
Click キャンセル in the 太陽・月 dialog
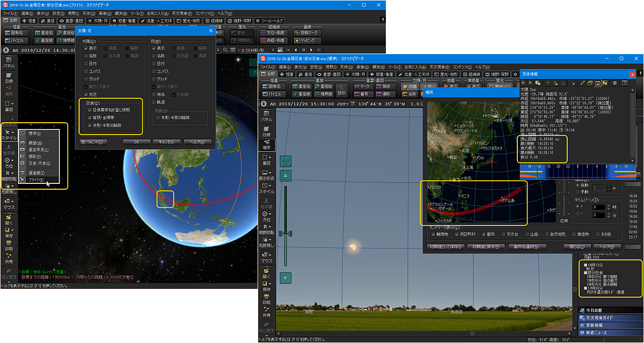point(166,142)
